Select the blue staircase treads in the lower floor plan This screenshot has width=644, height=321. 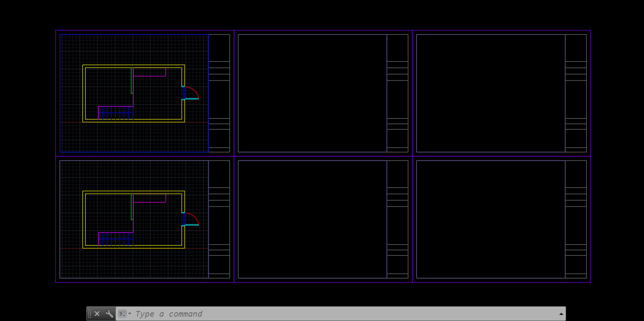coord(116,239)
